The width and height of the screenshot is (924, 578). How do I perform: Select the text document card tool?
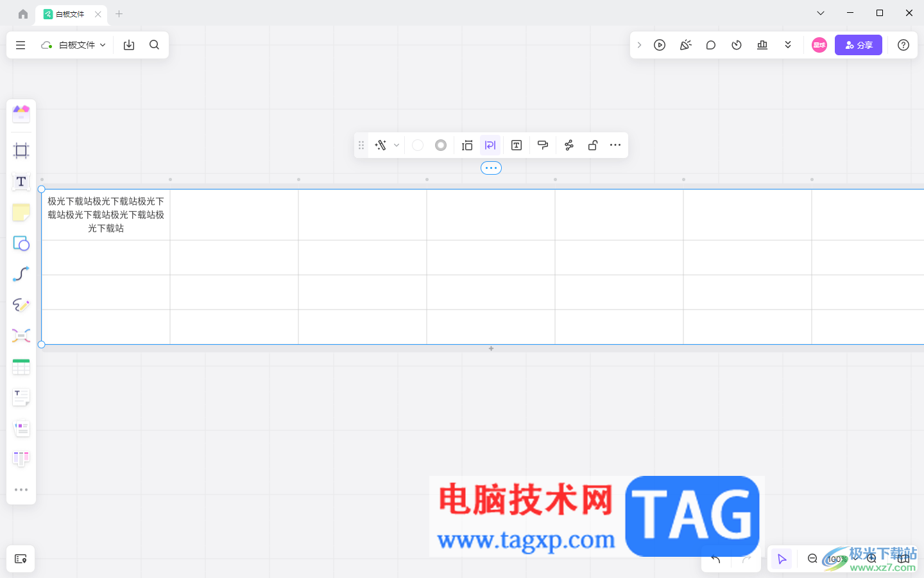(x=21, y=398)
